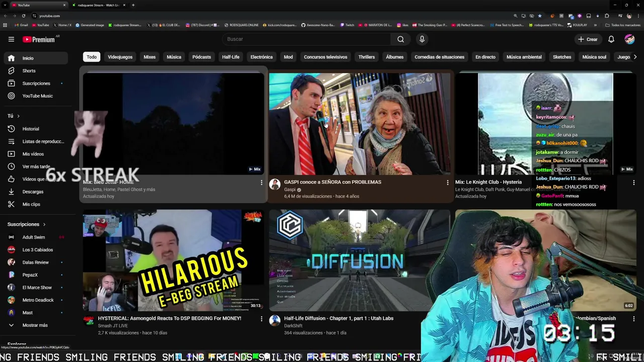Select the Concursos televisivos chip

coord(326,57)
